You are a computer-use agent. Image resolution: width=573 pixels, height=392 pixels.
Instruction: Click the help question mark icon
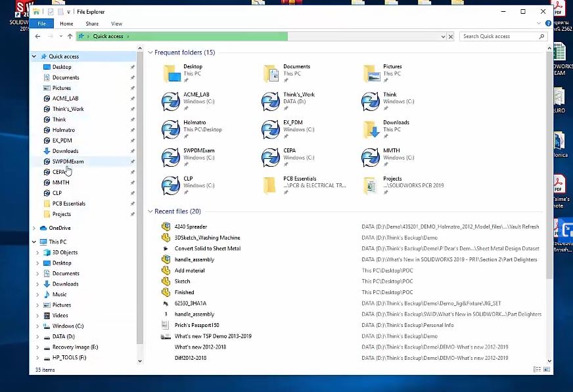click(548, 24)
